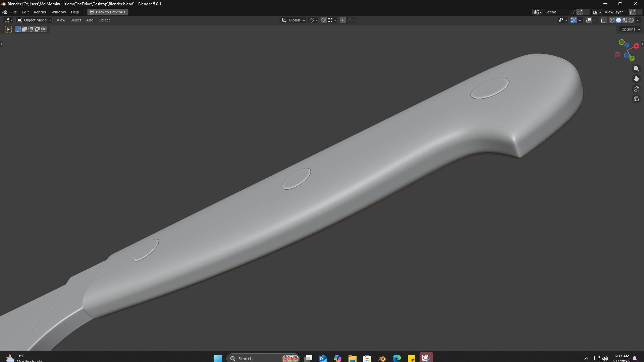Switch to wireframe viewport shading

coord(612,20)
